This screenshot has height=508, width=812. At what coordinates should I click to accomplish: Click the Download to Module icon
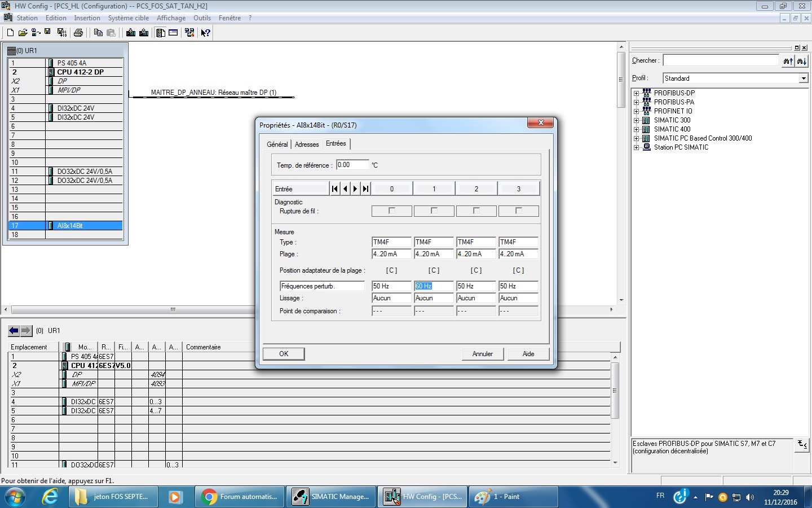point(131,33)
